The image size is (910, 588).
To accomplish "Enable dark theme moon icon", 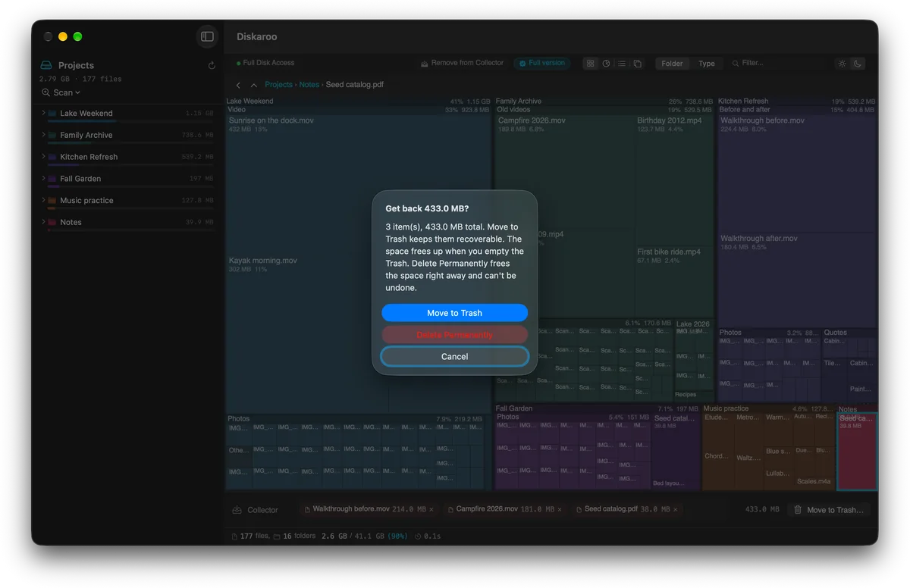I will coord(858,64).
